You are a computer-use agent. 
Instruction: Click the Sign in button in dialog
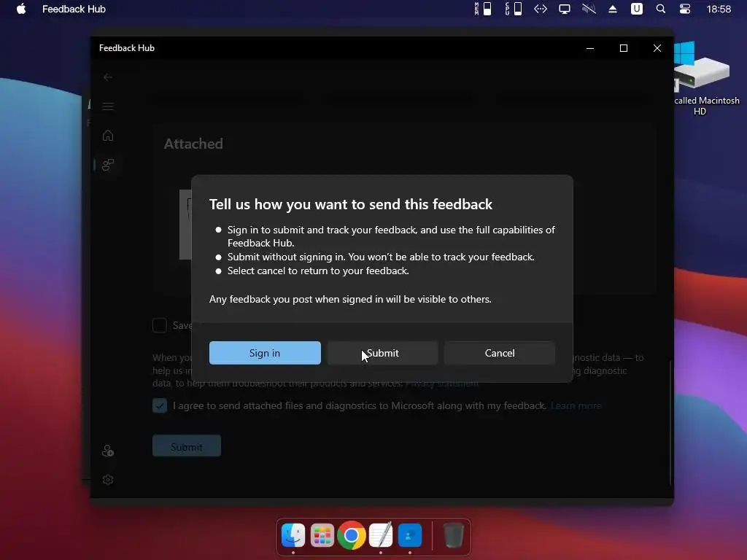[265, 353]
